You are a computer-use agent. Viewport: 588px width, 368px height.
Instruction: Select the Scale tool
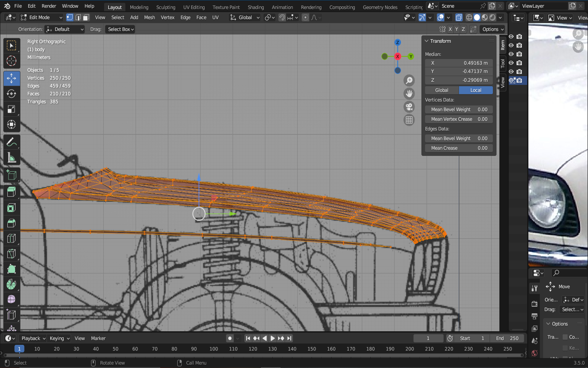(x=11, y=109)
